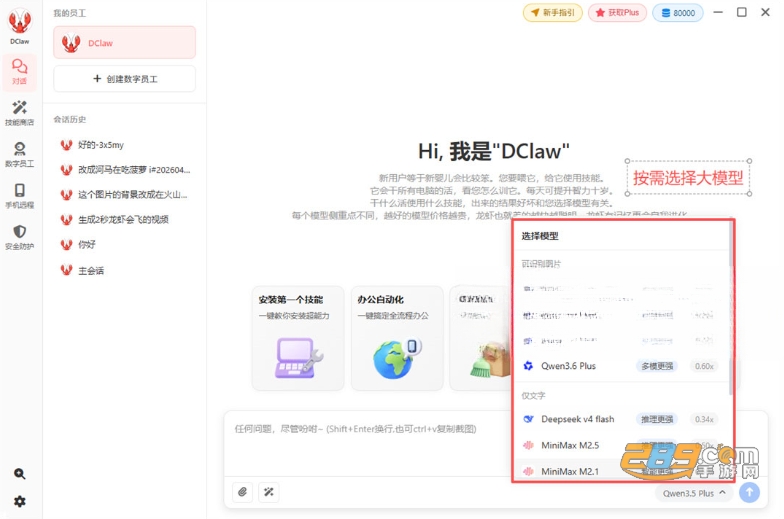Click the 获取Plus button
784x519 pixels.
click(x=617, y=12)
